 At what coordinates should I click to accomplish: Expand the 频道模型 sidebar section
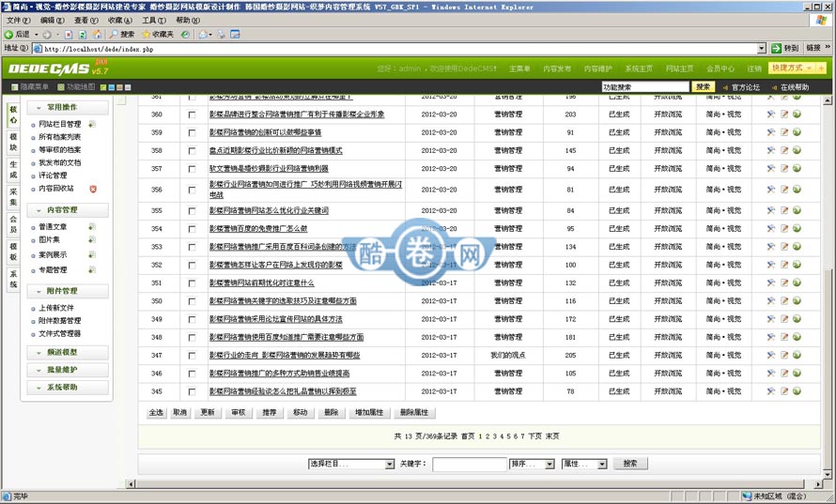(x=68, y=352)
